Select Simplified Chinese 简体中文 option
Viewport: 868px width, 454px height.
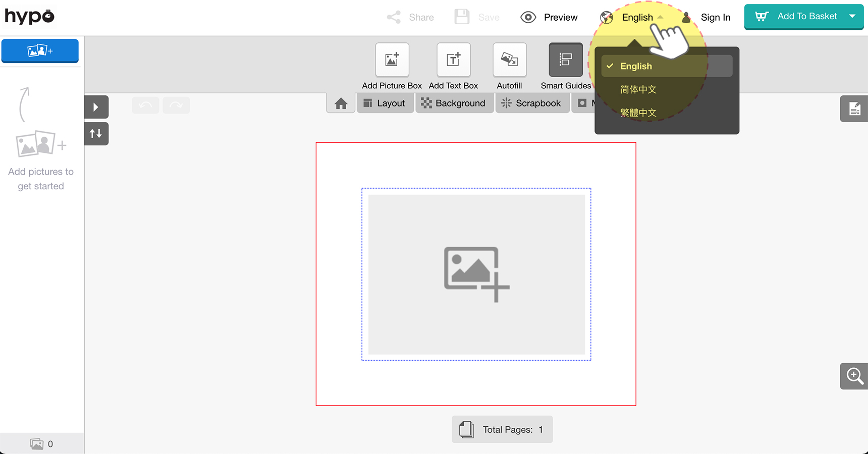pyautogui.click(x=638, y=90)
